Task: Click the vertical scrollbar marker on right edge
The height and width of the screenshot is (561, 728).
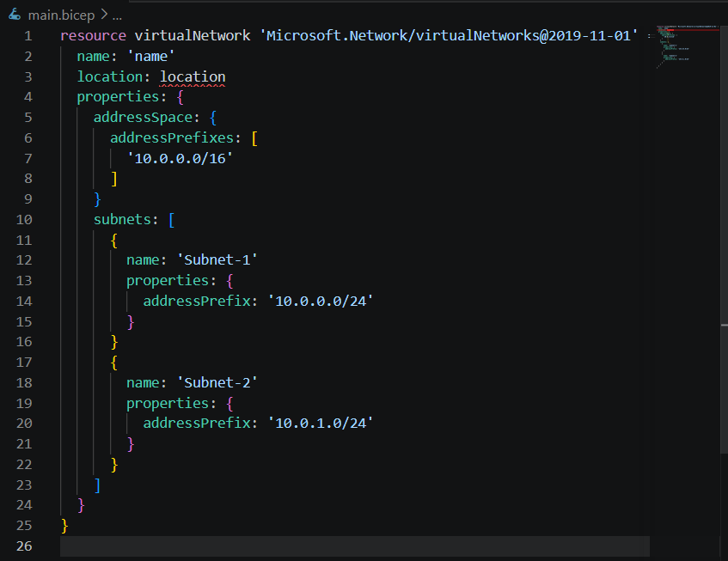Action: point(724,325)
